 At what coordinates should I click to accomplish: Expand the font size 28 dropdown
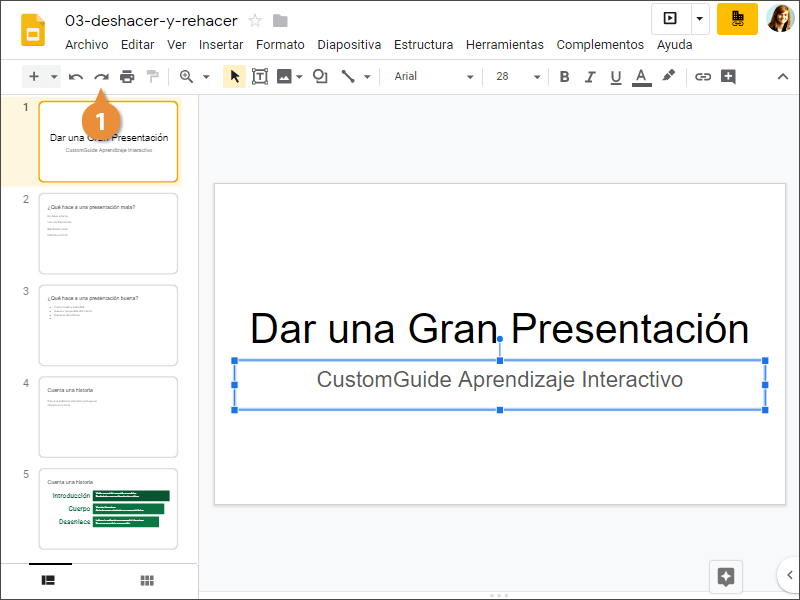pyautogui.click(x=537, y=77)
